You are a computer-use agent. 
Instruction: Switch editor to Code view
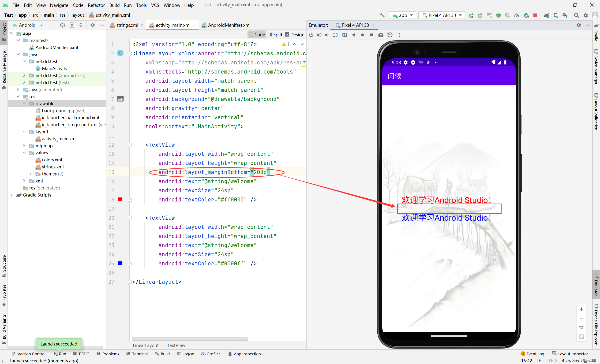(x=257, y=35)
